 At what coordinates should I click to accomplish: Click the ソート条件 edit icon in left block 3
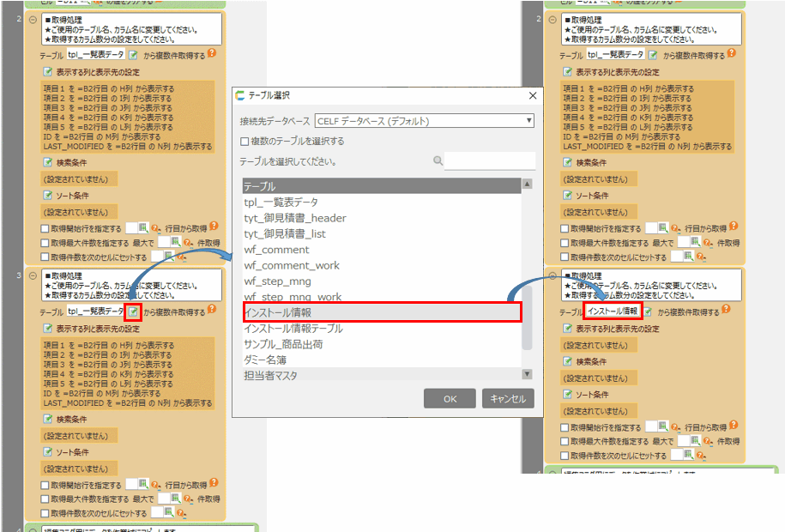pyautogui.click(x=50, y=452)
